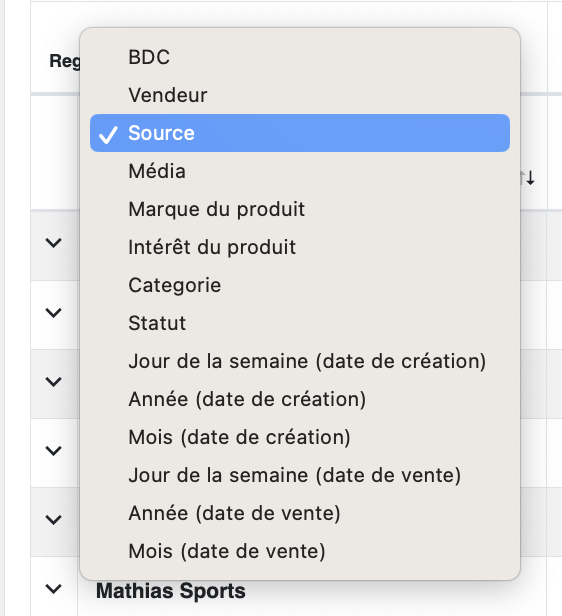The height and width of the screenshot is (616, 562).
Task: Select BDC from the grouping list
Action: pos(300,57)
